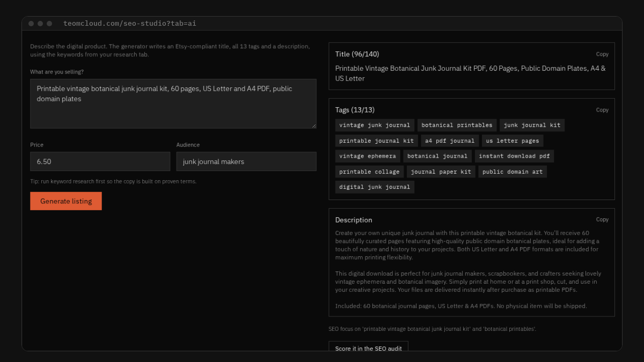The height and width of the screenshot is (362, 644).
Task: Select the 'public domain art' tag
Action: [513, 172]
